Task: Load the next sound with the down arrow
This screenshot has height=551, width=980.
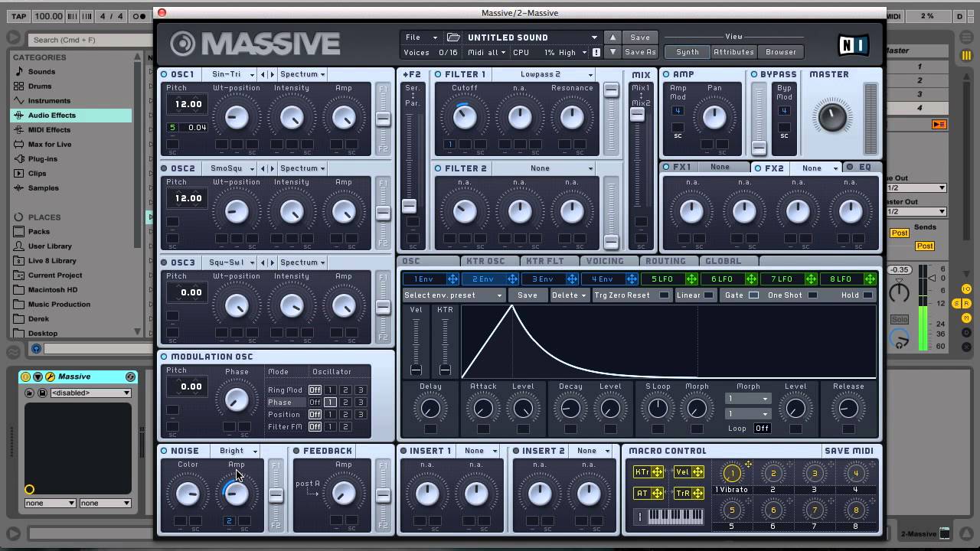Action: pos(612,52)
